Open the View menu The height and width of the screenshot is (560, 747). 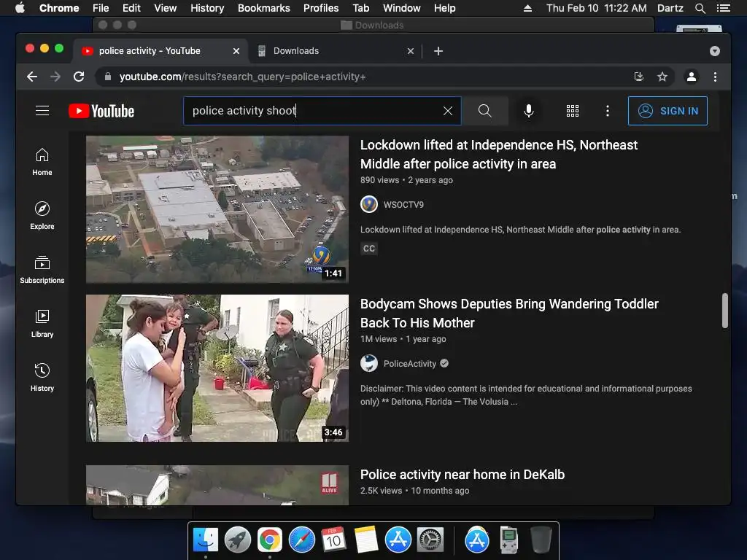coord(166,8)
